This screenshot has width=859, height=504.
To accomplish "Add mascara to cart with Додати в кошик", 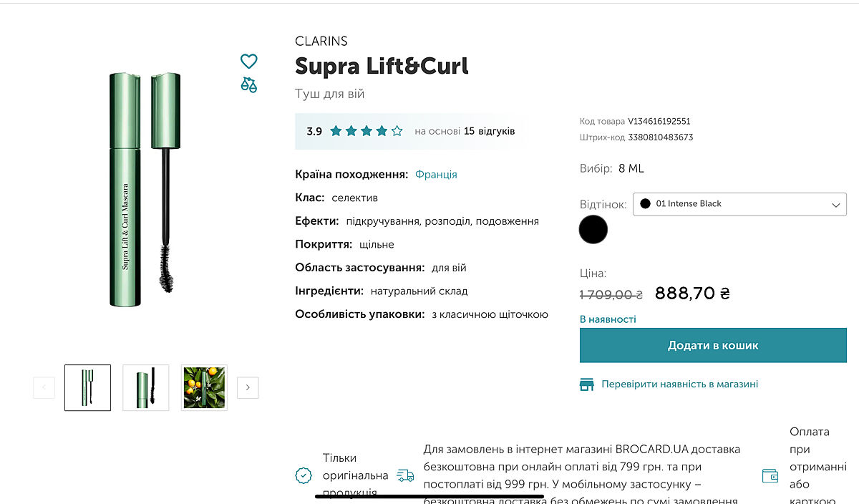I will pyautogui.click(x=713, y=345).
